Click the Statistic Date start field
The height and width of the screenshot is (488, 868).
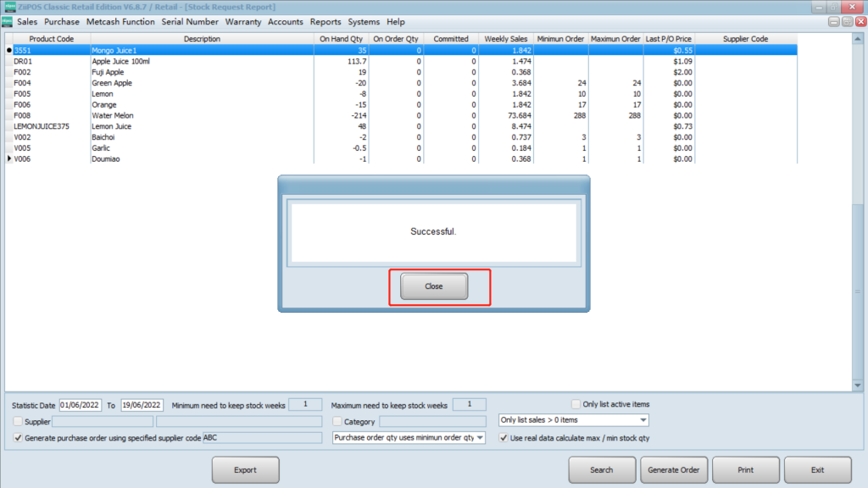tap(78, 405)
